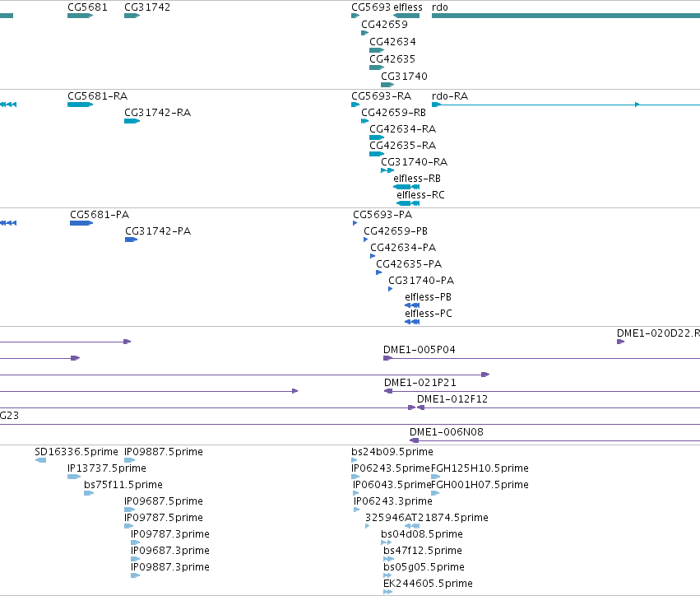Click transcript CG42659-RB
Screen dimensions: 700x596
(x=394, y=113)
